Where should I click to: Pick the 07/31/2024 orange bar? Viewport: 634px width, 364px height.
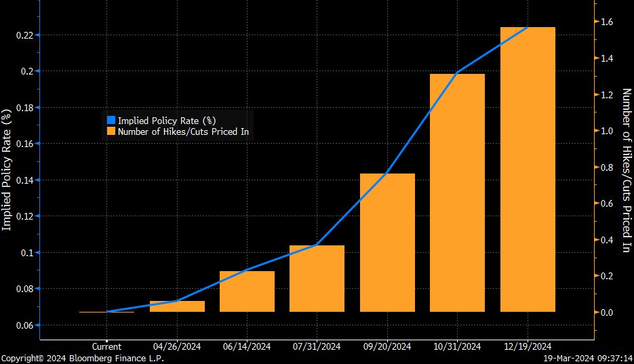click(317, 279)
